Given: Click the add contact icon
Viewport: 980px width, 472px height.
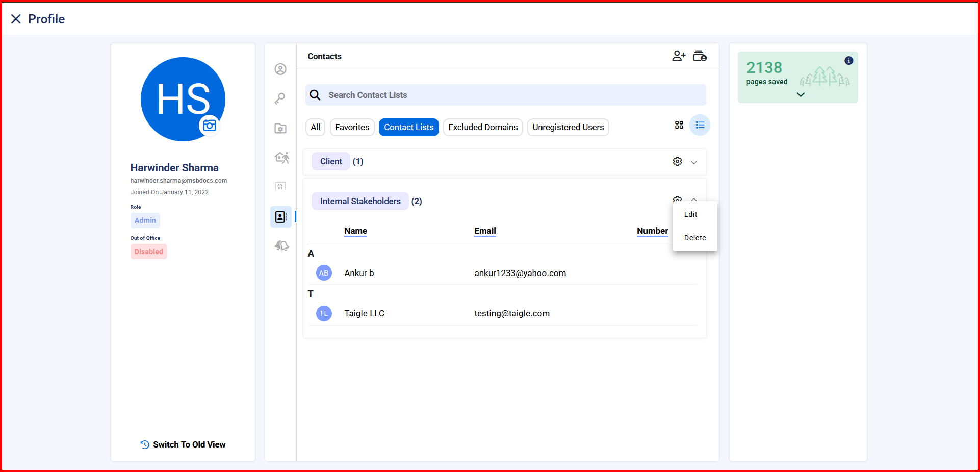Looking at the screenshot, I should tap(679, 56).
